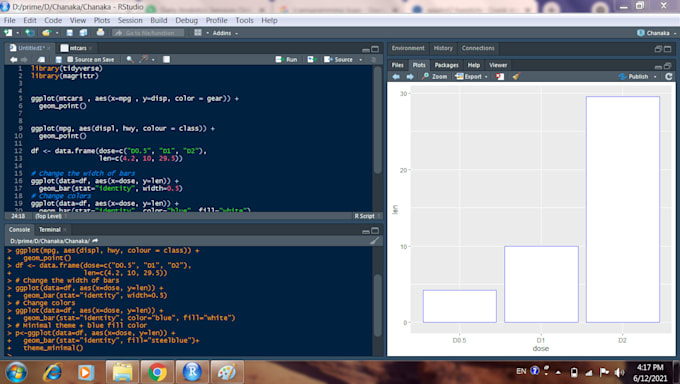The height and width of the screenshot is (384, 680).
Task: Open the Connections tab
Action: [478, 48]
